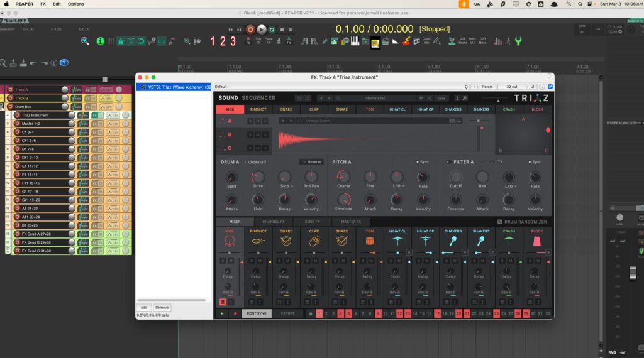Click the UI button in FX window

pos(532,87)
